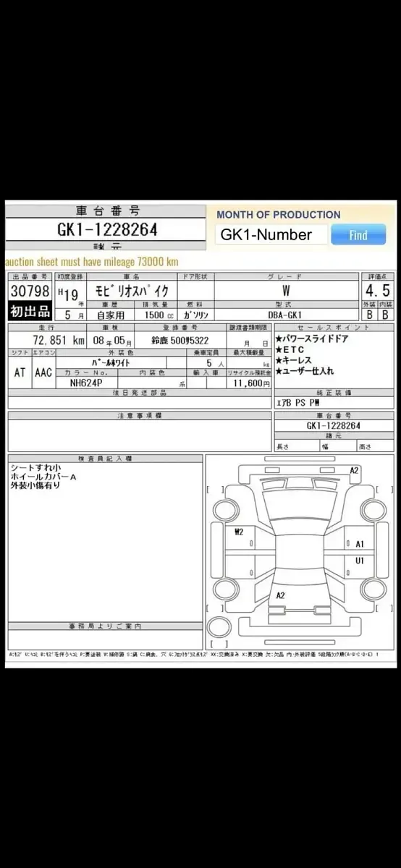This screenshot has width=401, height=868.
Task: Click the A2 mark on the hood
Action: pos(282,595)
